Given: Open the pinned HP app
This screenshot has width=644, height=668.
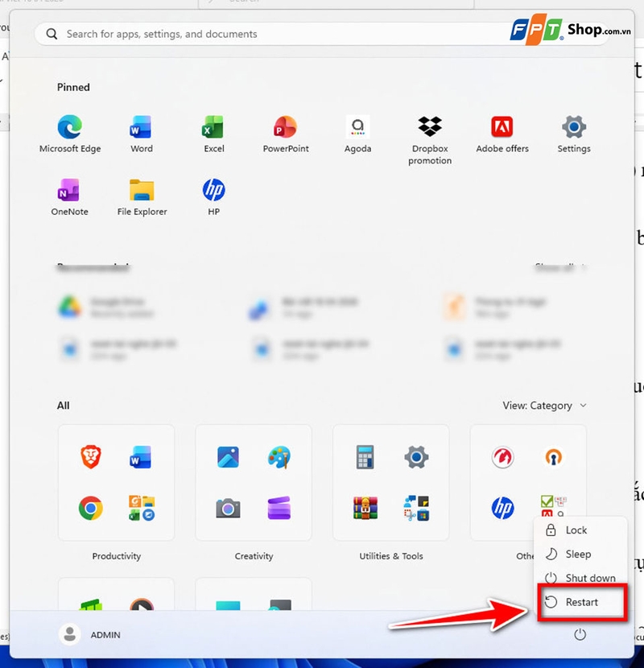Looking at the screenshot, I should point(213,197).
